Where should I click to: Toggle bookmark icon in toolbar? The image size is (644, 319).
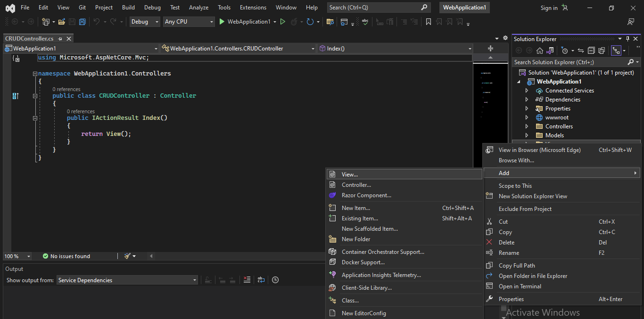click(x=428, y=22)
